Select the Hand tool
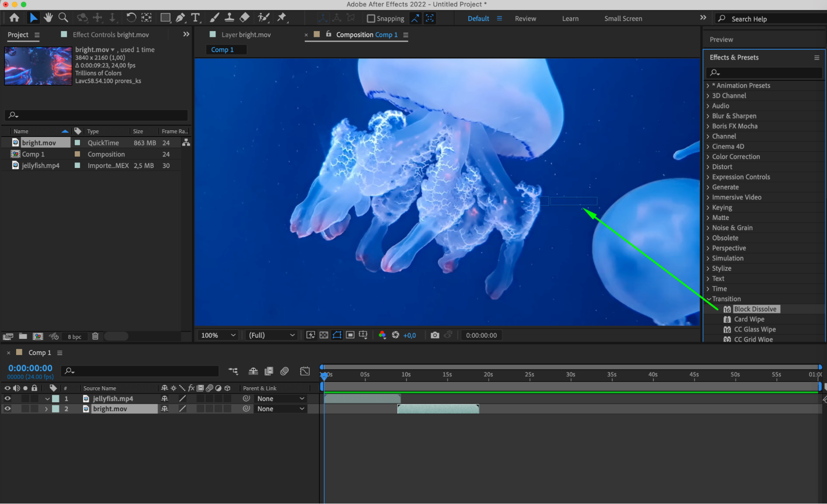The height and width of the screenshot is (504, 827). click(x=48, y=18)
